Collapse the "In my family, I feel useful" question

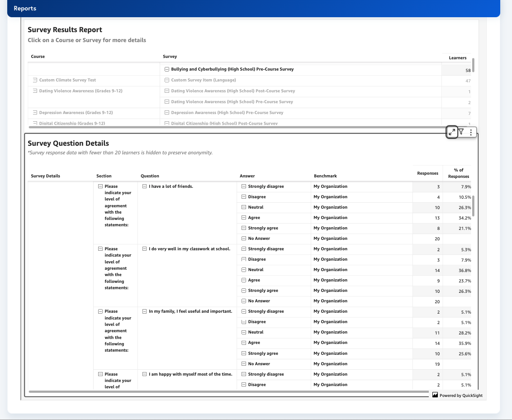pos(144,311)
